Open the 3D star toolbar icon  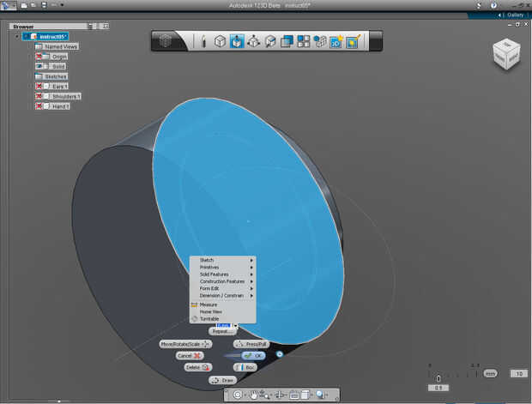pyautogui.click(x=336, y=41)
